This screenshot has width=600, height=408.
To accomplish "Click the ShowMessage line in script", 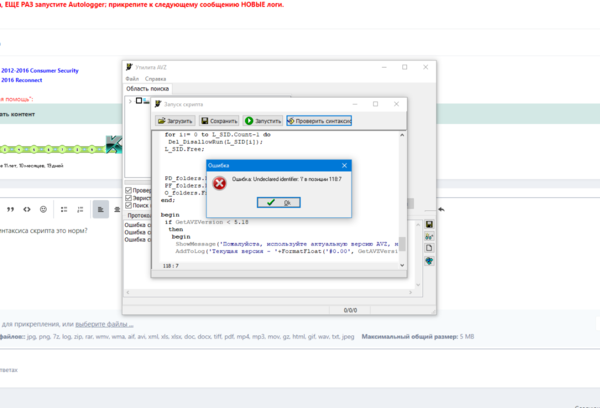I will coord(286,244).
